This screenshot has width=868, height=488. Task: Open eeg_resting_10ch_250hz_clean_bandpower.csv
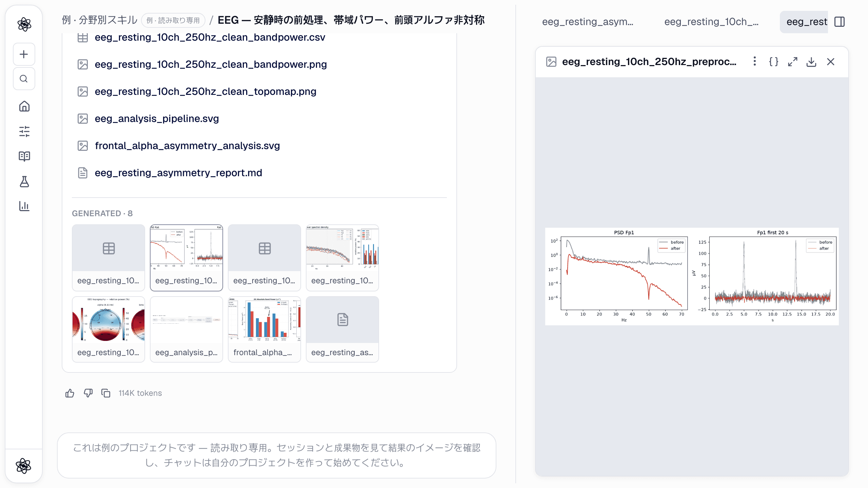210,37
